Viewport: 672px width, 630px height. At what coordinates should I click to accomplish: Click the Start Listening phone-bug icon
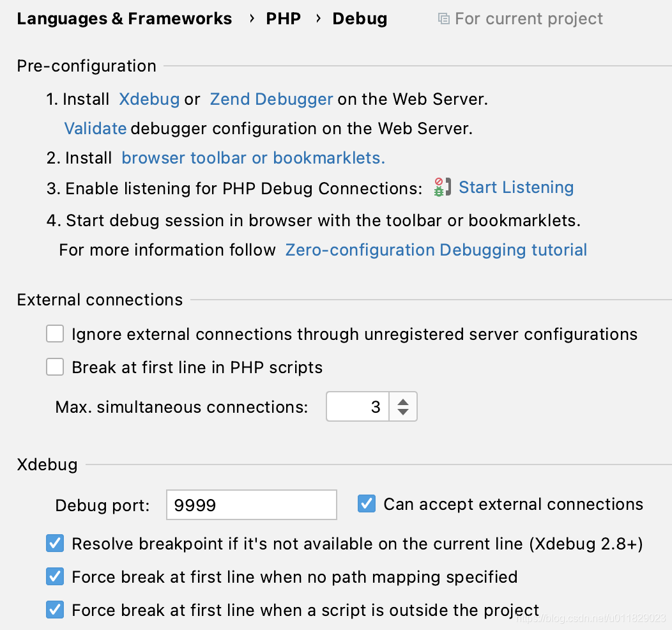click(x=442, y=188)
